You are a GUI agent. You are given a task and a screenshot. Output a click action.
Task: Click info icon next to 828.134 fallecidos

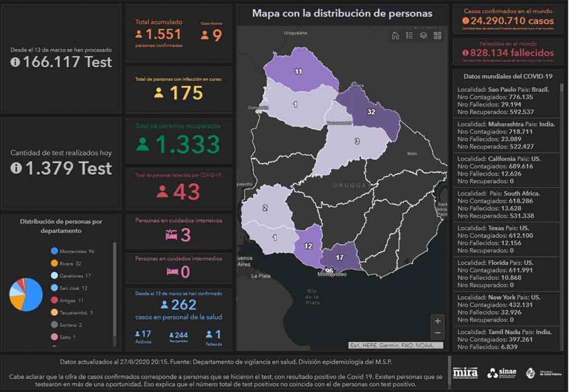point(466,53)
